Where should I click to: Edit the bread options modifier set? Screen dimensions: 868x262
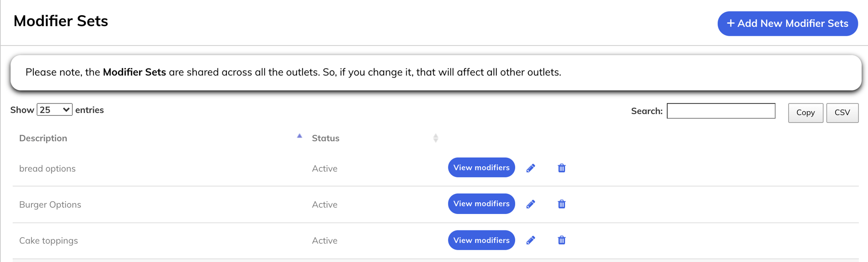tap(530, 168)
